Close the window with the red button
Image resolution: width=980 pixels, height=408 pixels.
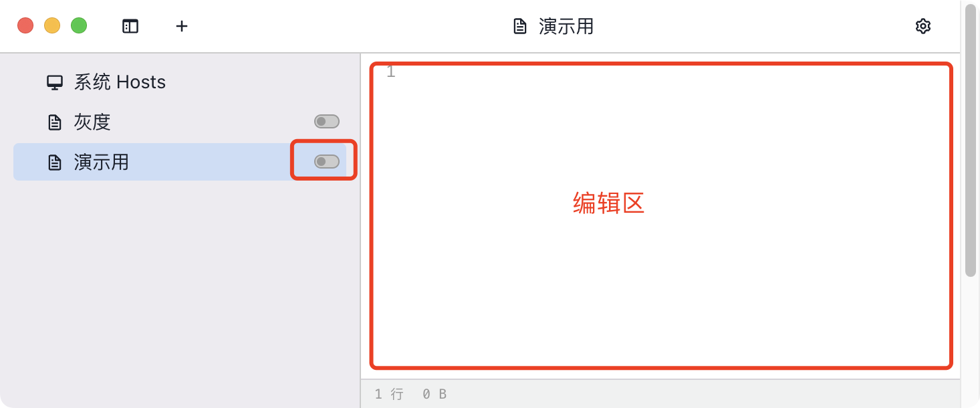[25, 26]
